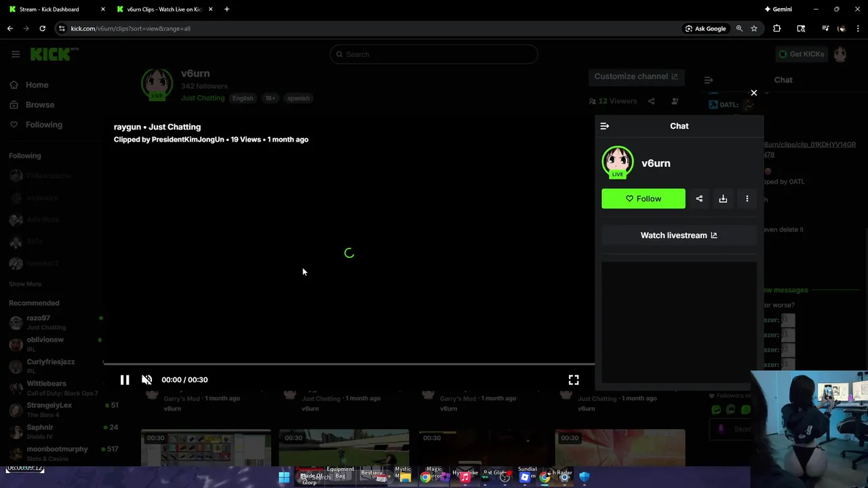The image size is (868, 488).
Task: Open OBS Studio from taskbar
Action: 505,477
